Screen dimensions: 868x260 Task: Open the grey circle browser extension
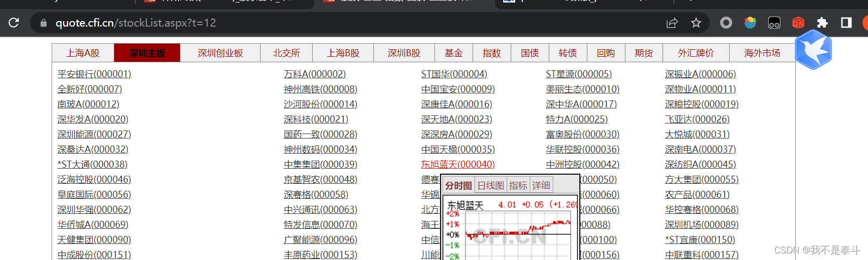tap(726, 23)
